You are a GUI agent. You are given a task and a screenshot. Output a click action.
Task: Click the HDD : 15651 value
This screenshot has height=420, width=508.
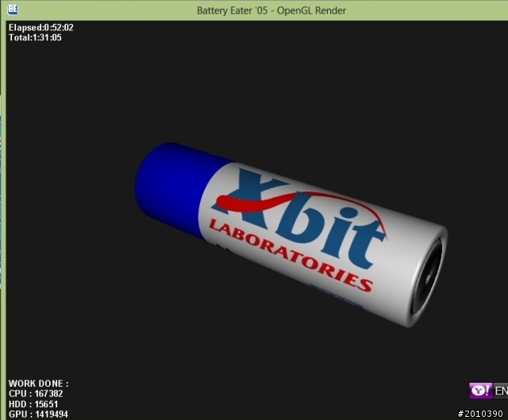33,404
